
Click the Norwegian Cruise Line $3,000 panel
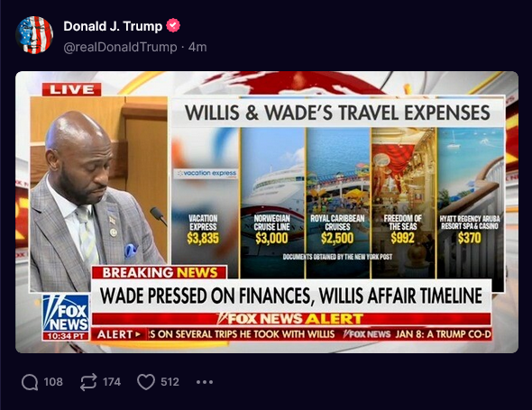(x=272, y=203)
